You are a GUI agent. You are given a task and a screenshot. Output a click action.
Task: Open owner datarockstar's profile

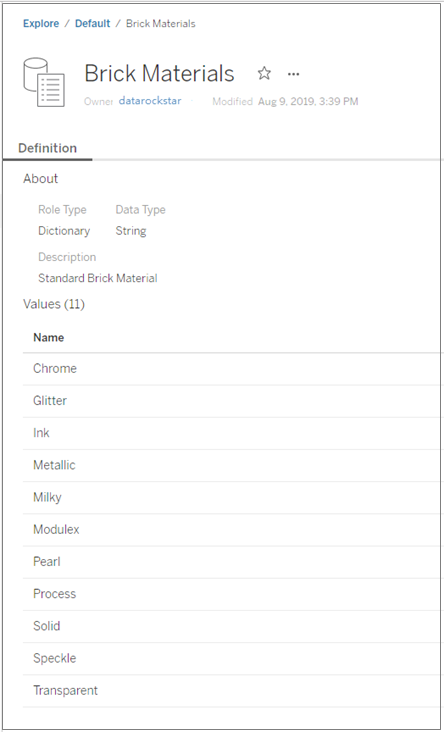coord(150,100)
